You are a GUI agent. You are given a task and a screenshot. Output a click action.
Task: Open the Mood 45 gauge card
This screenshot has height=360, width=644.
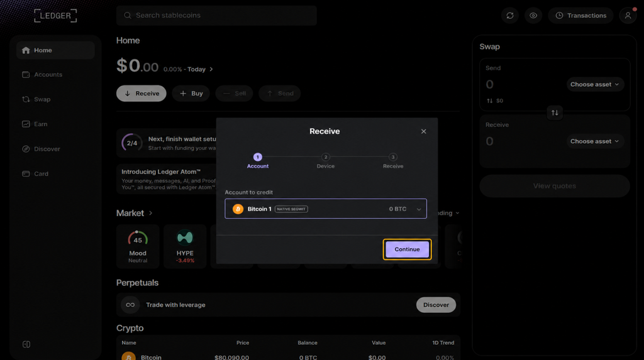point(138,246)
